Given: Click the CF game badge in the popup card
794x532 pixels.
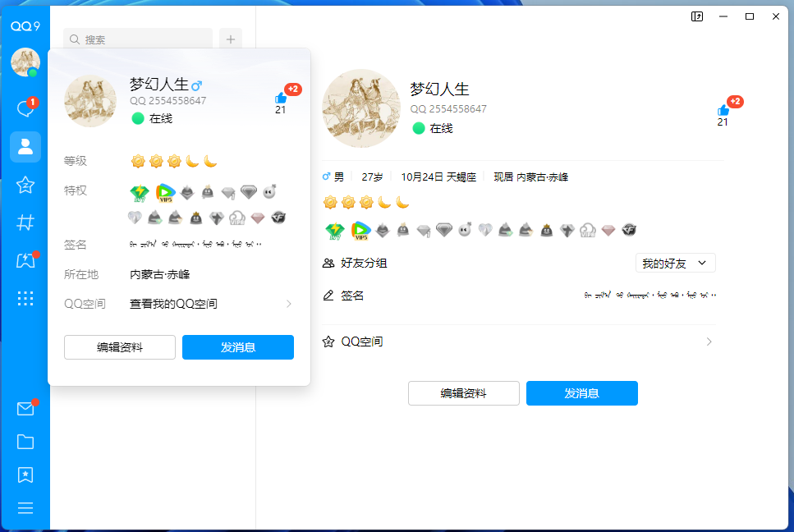Looking at the screenshot, I should [278, 218].
